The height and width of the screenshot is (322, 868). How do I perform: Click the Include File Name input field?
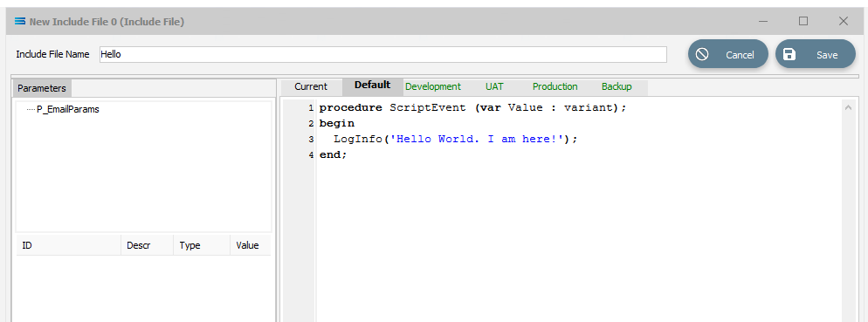pos(383,54)
